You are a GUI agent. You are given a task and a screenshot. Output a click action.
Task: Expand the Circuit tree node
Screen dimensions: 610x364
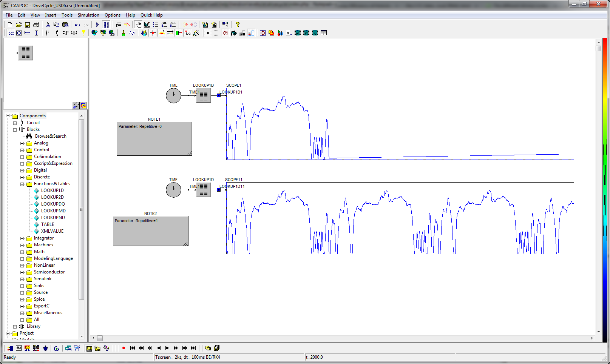(15, 123)
